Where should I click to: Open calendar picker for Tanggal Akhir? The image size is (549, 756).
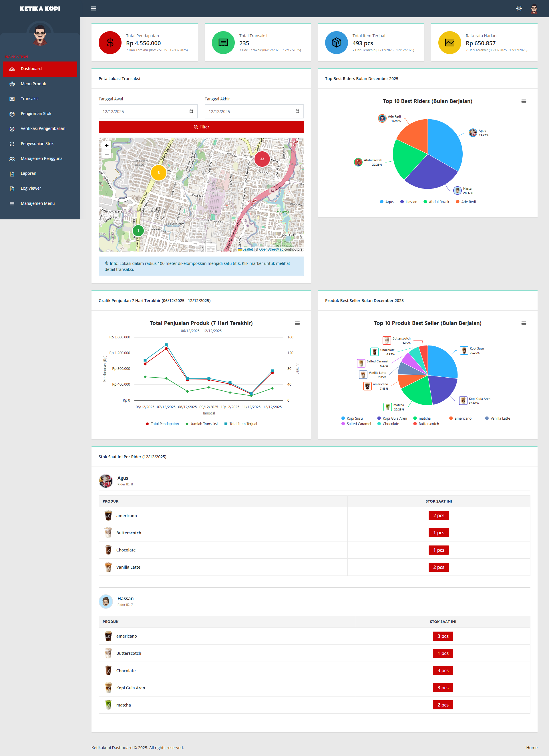(297, 111)
